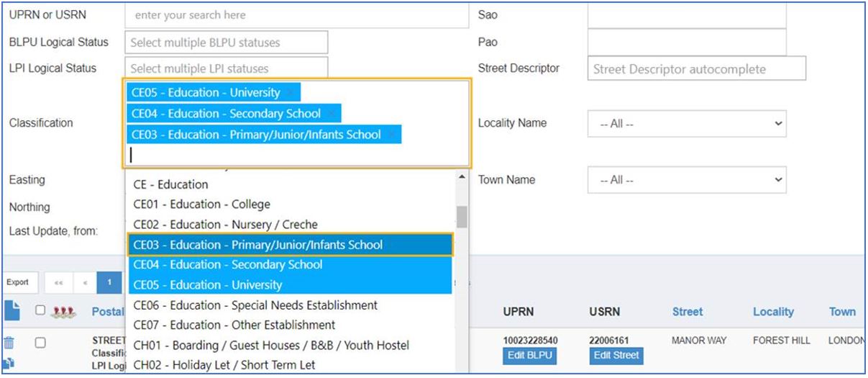Click the Pao input field
The height and width of the screenshot is (378, 868).
point(687,42)
